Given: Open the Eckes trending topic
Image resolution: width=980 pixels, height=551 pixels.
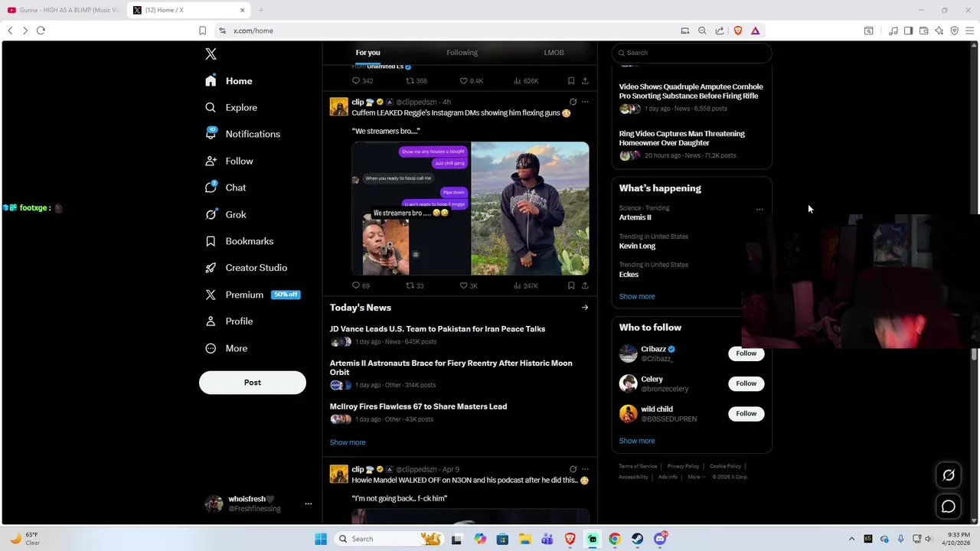Looking at the screenshot, I should tap(629, 275).
